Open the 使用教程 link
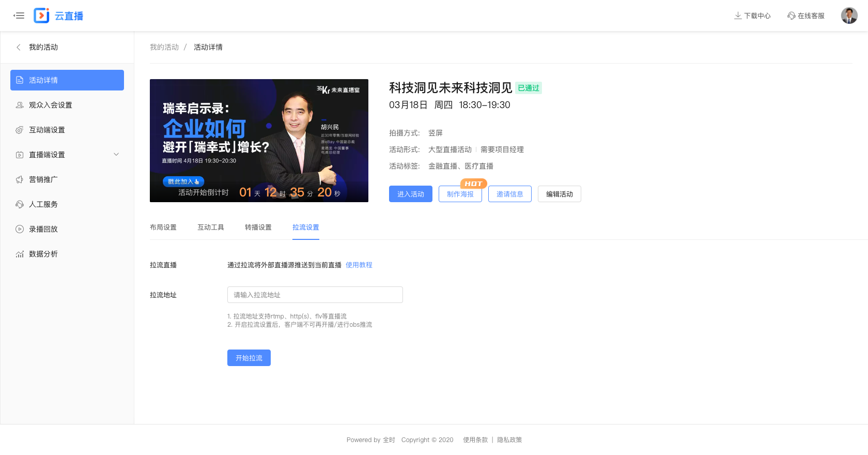 [359, 265]
